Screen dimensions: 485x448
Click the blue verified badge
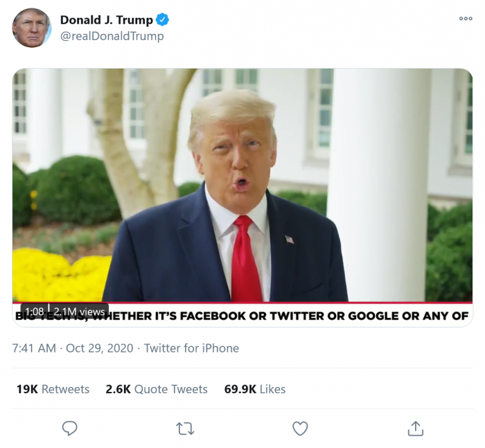162,20
